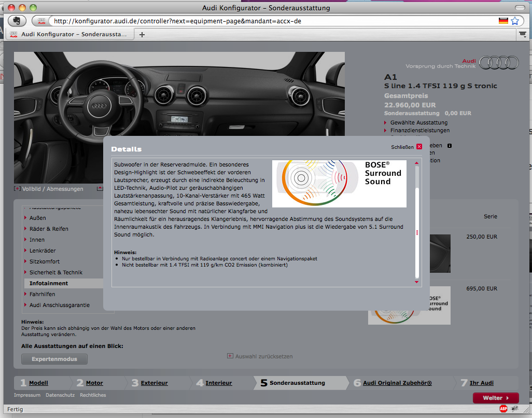532x418 pixels.
Task: Go to step 7 Ihr Audi
Action: tap(482, 383)
